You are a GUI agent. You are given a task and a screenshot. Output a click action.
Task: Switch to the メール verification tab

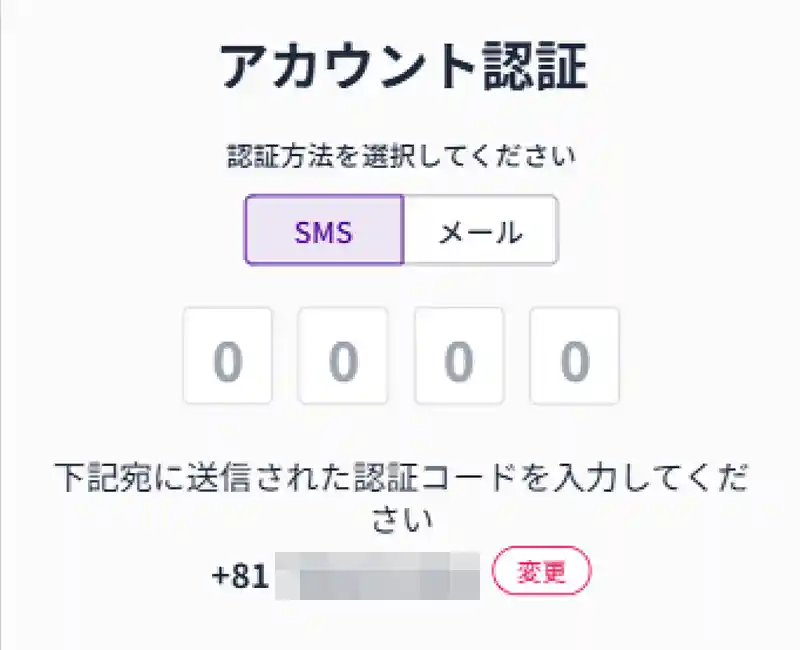[480, 231]
